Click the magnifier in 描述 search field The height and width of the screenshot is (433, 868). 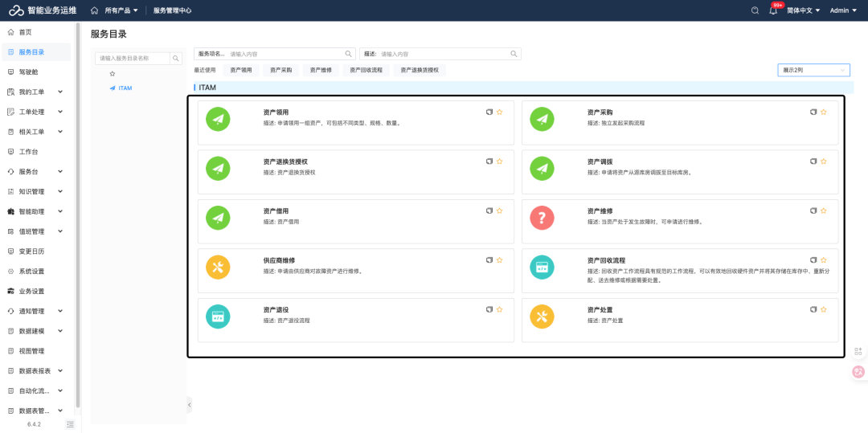(514, 54)
